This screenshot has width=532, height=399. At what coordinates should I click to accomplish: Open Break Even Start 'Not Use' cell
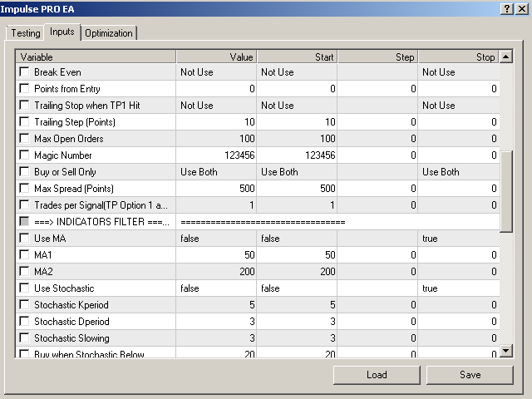pyautogui.click(x=297, y=72)
